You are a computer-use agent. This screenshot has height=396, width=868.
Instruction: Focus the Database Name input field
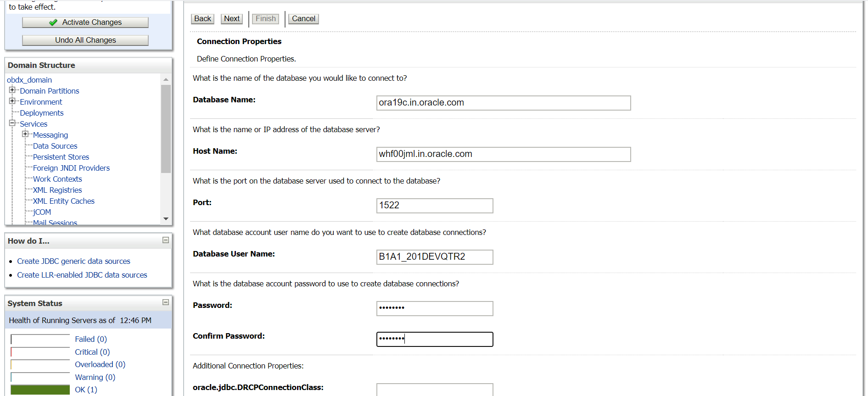tap(504, 103)
